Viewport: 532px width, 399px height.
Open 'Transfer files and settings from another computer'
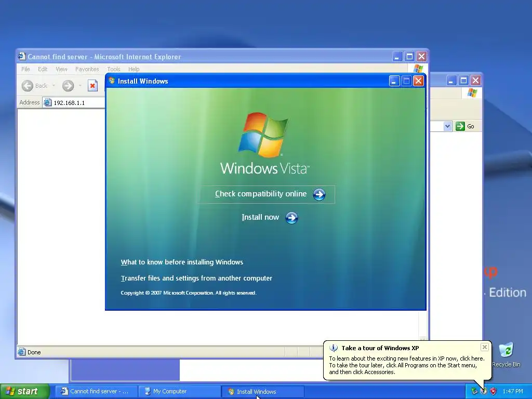[196, 278]
